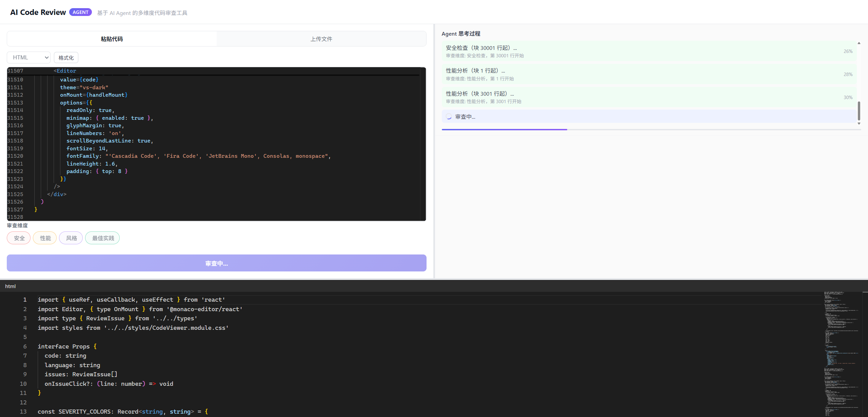The width and height of the screenshot is (868, 417).
Task: Click the scroll-up arrow of thinking panel
Action: (x=859, y=43)
